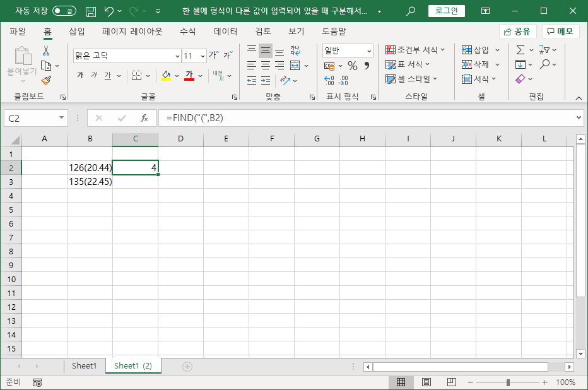
Task: Collapse the ribbon with chevron
Action: pyautogui.click(x=579, y=98)
